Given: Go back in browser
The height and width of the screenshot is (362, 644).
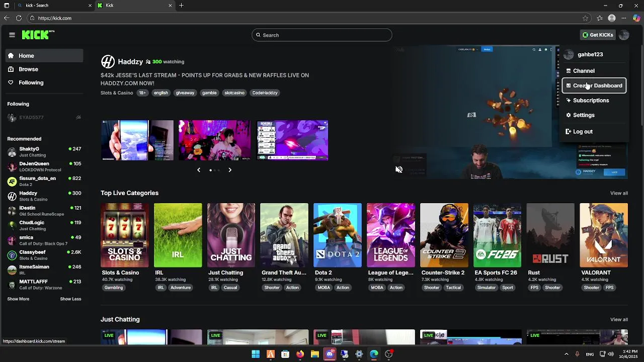Looking at the screenshot, I should pos(7,18).
